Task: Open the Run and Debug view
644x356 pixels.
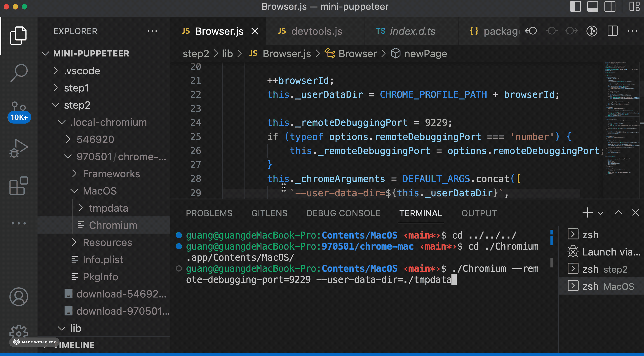Action: 19,148
